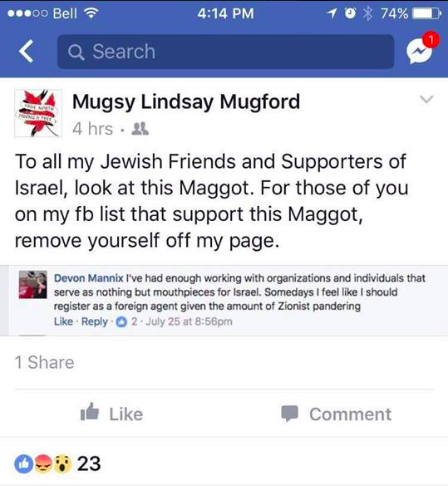The width and height of the screenshot is (448, 486).
Task: Open Devon Mannix's profile link
Action: pos(89,278)
